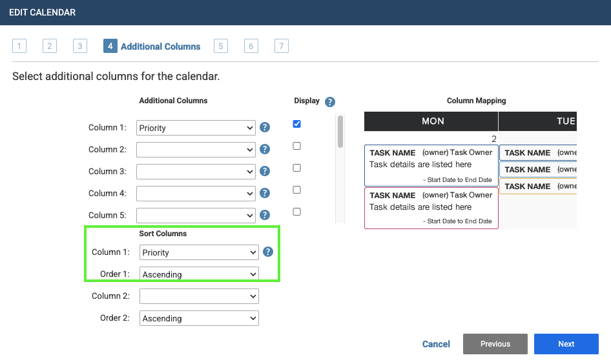This screenshot has height=364, width=611.
Task: Click help icon beside Sort Column 1
Action: 268,252
